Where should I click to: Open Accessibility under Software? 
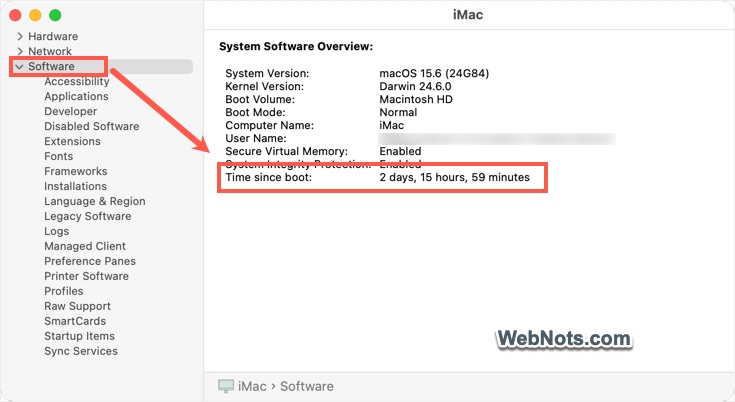click(77, 81)
